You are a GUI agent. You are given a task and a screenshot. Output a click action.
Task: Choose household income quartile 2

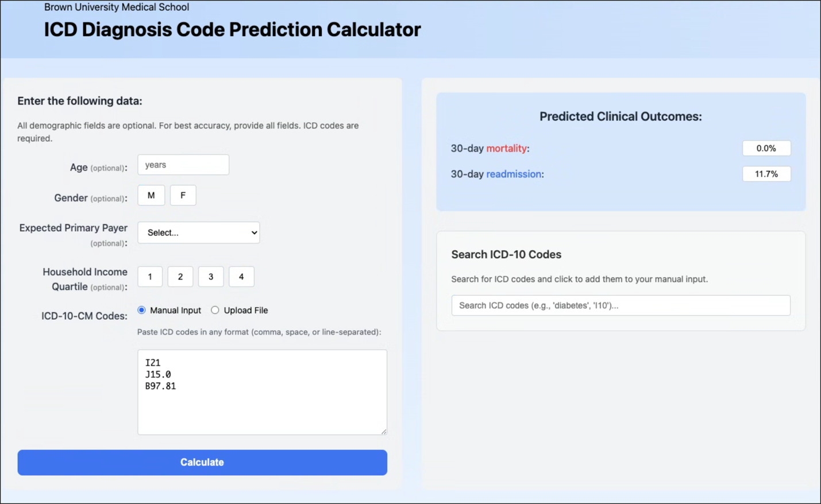click(180, 276)
